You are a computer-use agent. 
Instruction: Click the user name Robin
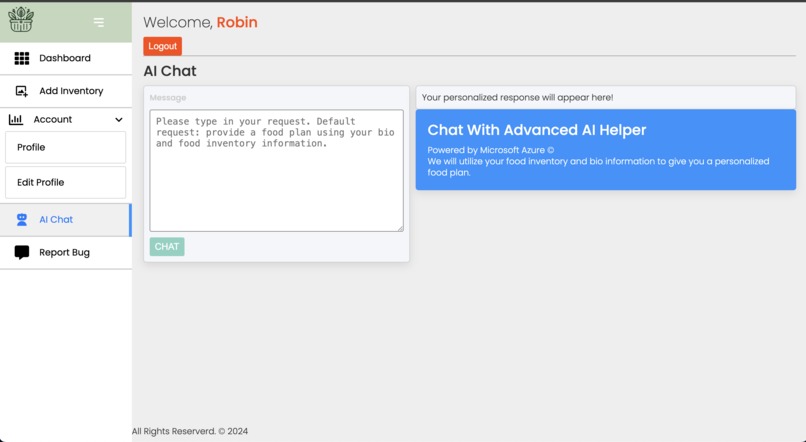coord(237,22)
